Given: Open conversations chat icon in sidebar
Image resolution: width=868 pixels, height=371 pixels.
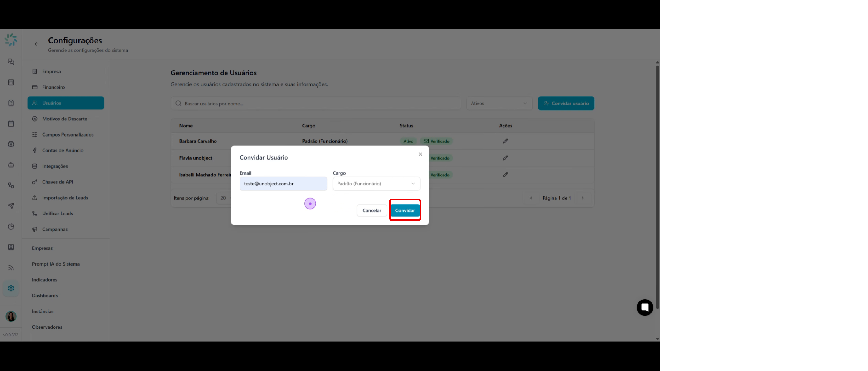Looking at the screenshot, I should (11, 62).
